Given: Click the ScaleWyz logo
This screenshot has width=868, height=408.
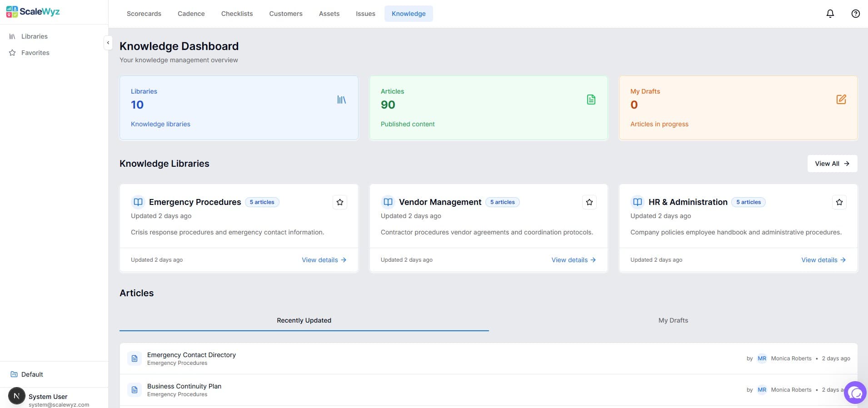Looking at the screenshot, I should click(33, 12).
